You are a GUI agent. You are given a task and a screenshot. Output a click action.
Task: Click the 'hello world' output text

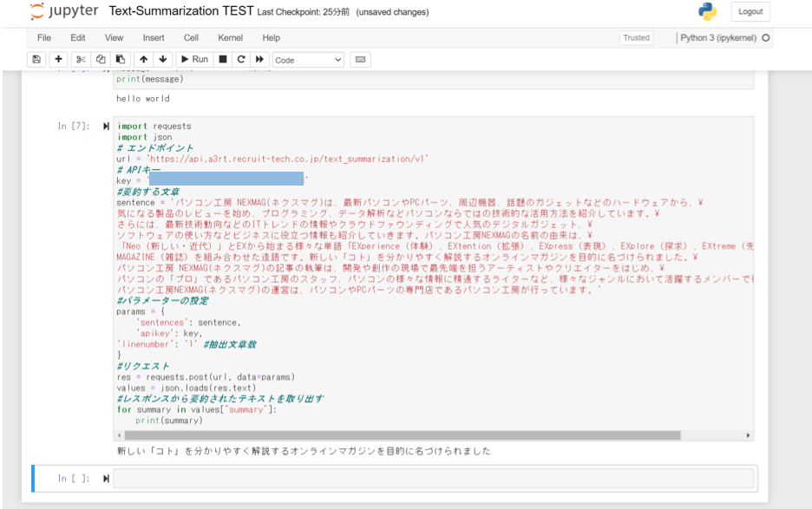(x=143, y=98)
